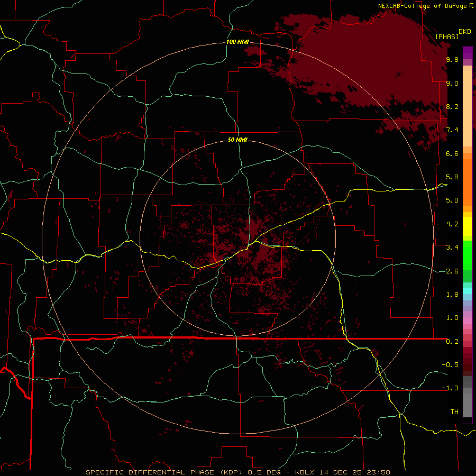
Task: Click the 5.8 scale label
Action: tap(452, 177)
